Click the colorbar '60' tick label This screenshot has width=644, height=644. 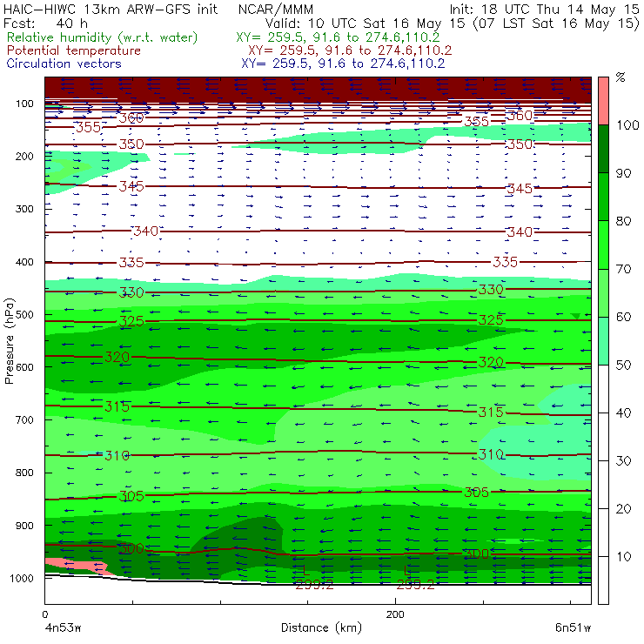623,317
